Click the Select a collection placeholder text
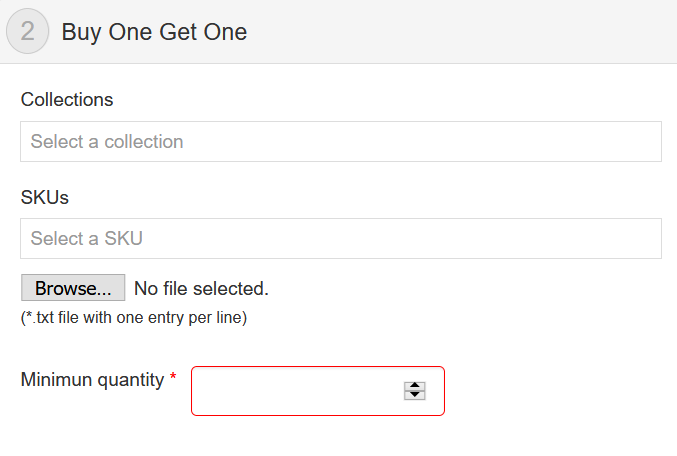 point(107,142)
